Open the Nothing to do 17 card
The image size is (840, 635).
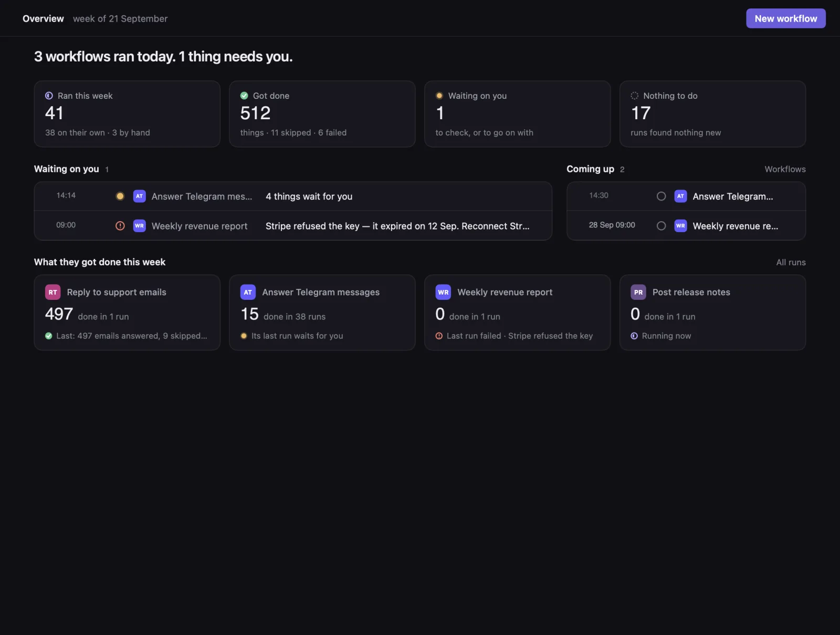pyautogui.click(x=712, y=114)
